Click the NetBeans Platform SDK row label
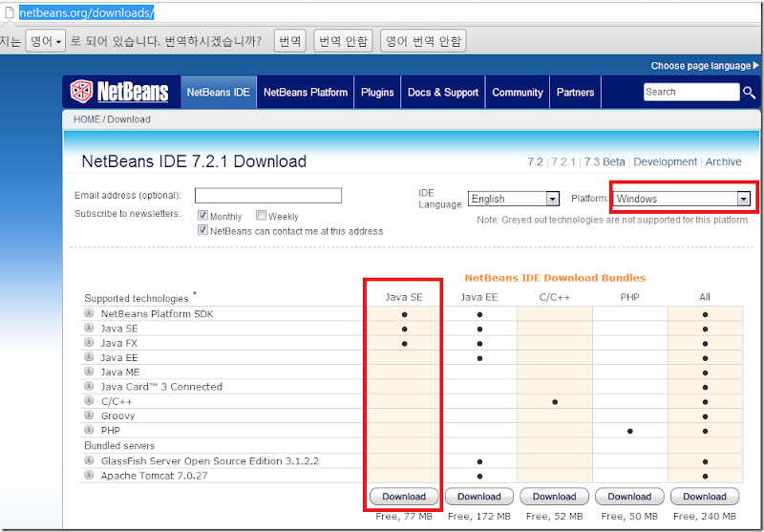The width and height of the screenshot is (764, 532). coord(157,313)
